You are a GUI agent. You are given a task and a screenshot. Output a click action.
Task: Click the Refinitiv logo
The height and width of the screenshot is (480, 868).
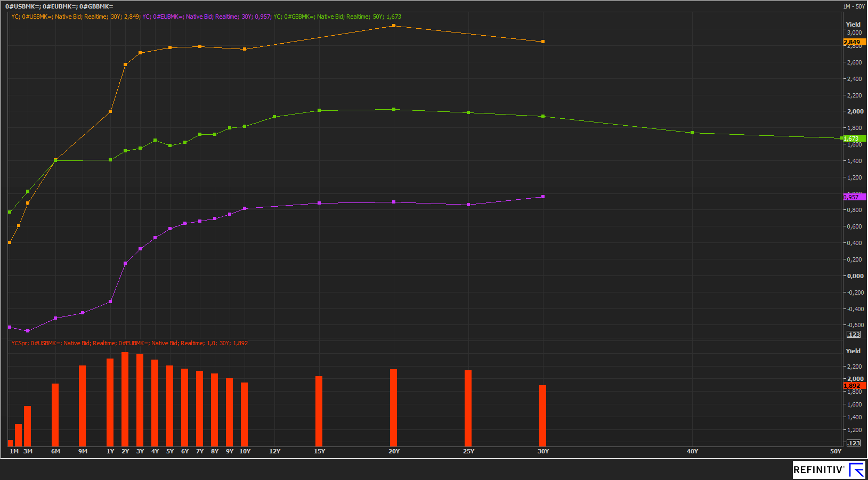click(x=829, y=470)
